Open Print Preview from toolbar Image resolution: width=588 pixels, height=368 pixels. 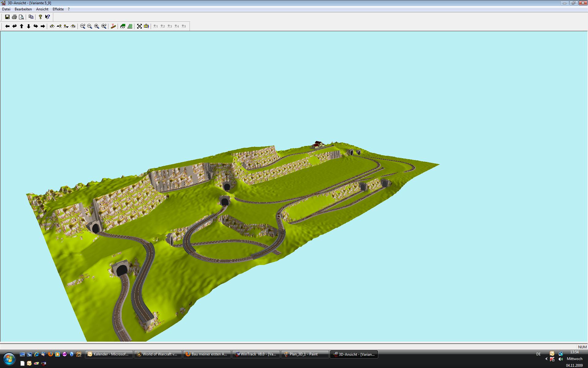coord(21,17)
